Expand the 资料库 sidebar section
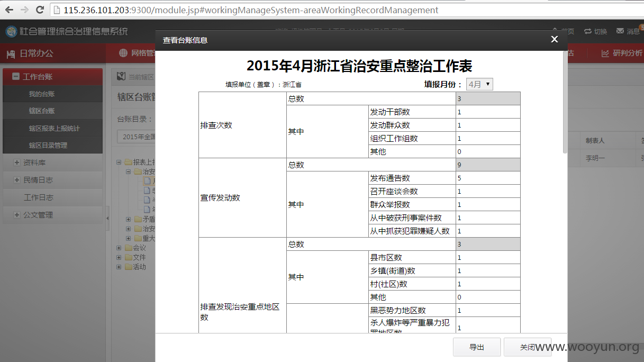The image size is (644, 362). tap(17, 162)
